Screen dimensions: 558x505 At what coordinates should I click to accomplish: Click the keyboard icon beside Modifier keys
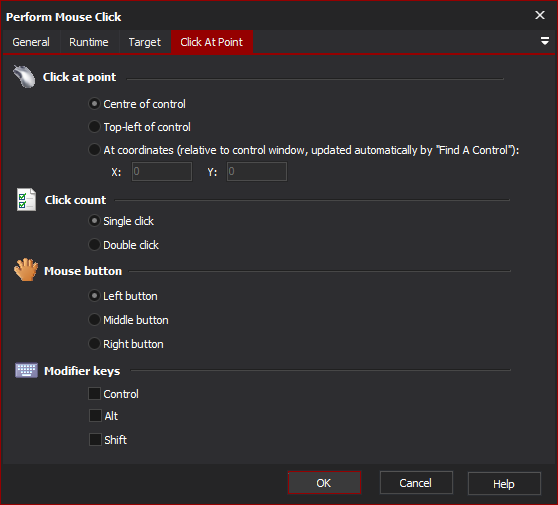(x=26, y=370)
